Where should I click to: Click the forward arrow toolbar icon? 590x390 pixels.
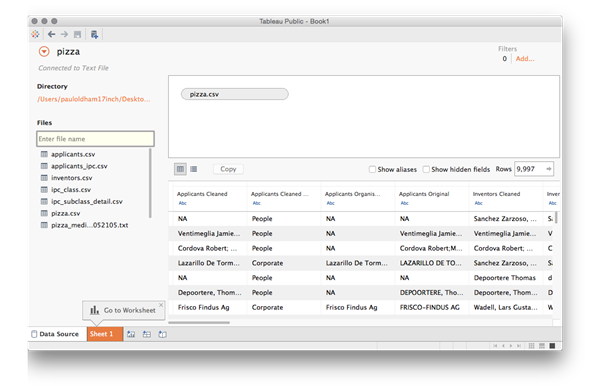(x=64, y=34)
